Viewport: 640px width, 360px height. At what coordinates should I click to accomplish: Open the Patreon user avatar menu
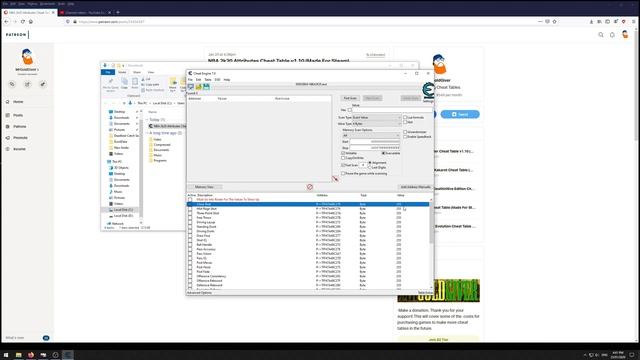(x=625, y=34)
